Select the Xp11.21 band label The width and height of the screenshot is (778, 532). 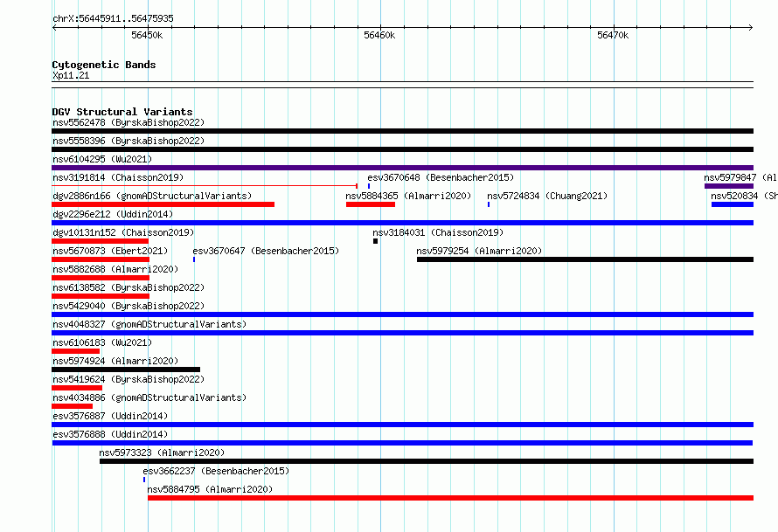click(x=71, y=75)
